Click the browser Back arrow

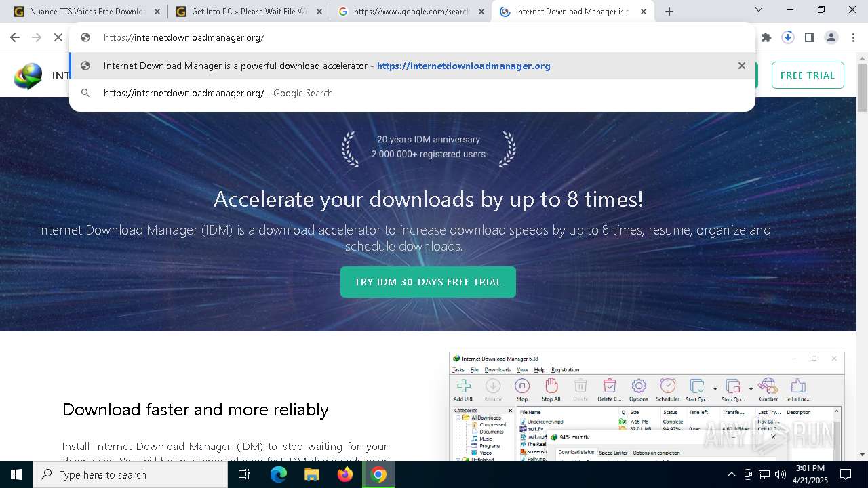click(x=15, y=37)
